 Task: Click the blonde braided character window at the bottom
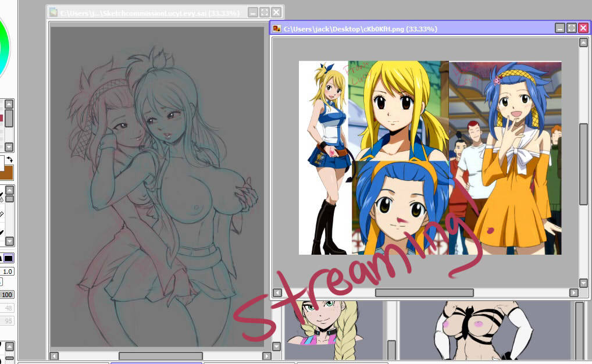(x=334, y=330)
